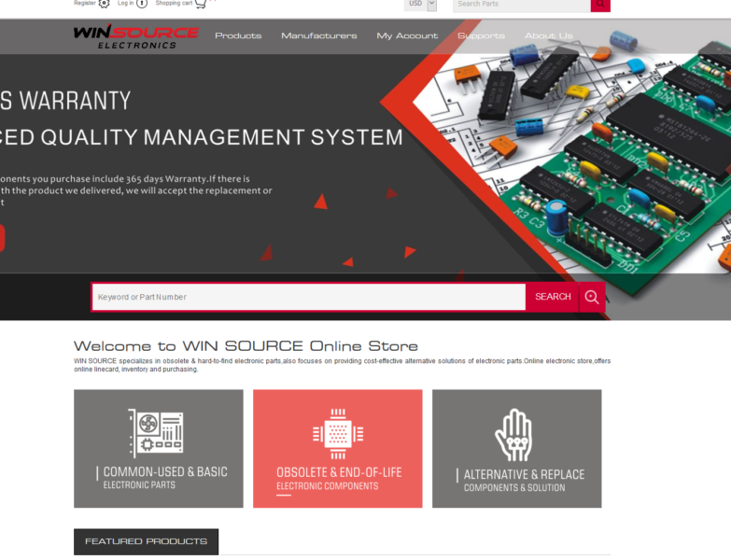Open the My Account menu

click(x=407, y=36)
